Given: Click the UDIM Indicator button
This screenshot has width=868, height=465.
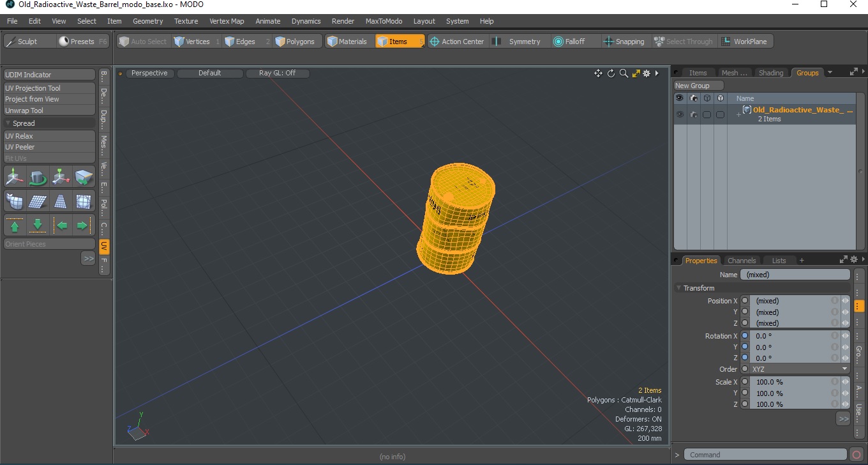Looking at the screenshot, I should (x=50, y=75).
